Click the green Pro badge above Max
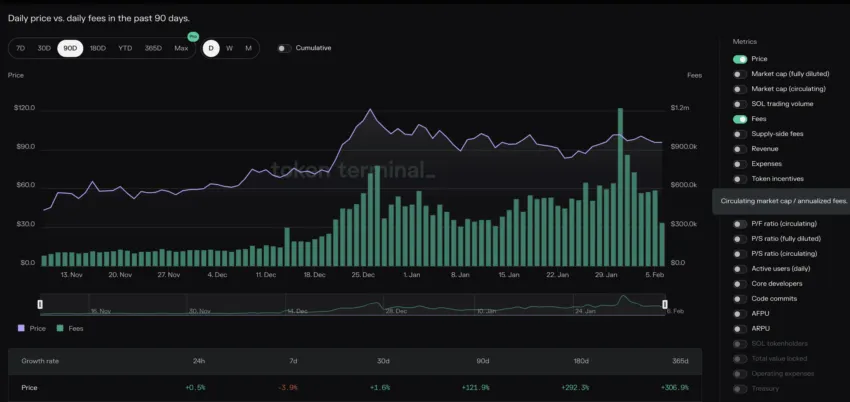850x402 pixels. [x=193, y=37]
